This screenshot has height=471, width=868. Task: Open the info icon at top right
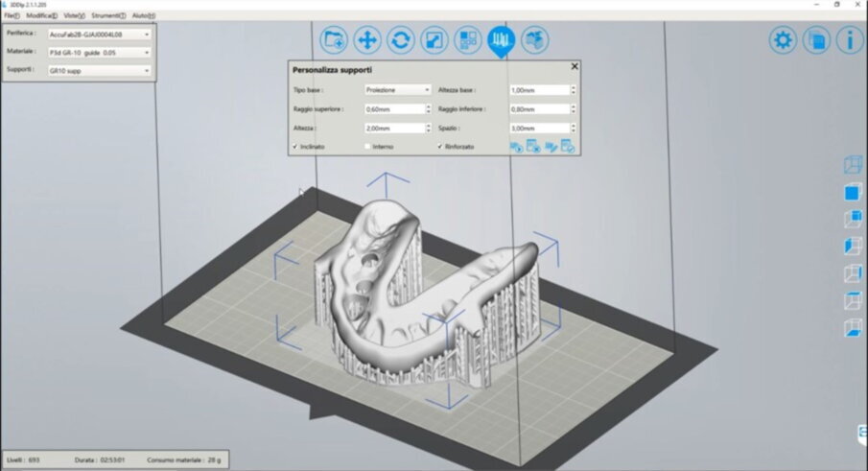849,40
